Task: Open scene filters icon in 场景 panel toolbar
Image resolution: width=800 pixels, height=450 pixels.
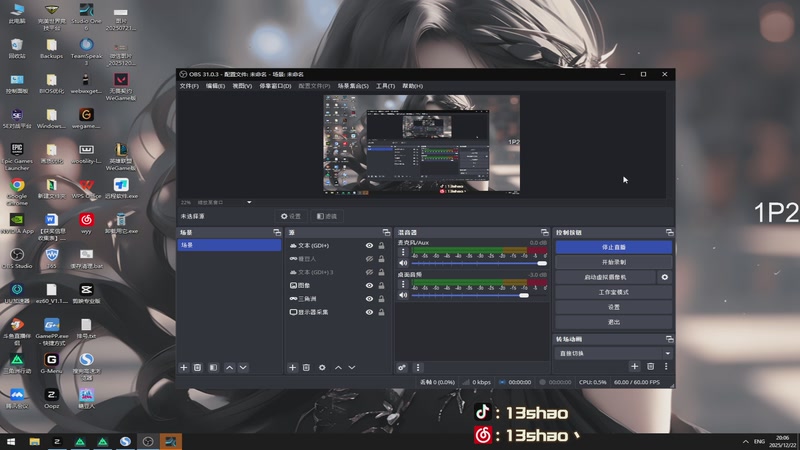Action: [213, 367]
